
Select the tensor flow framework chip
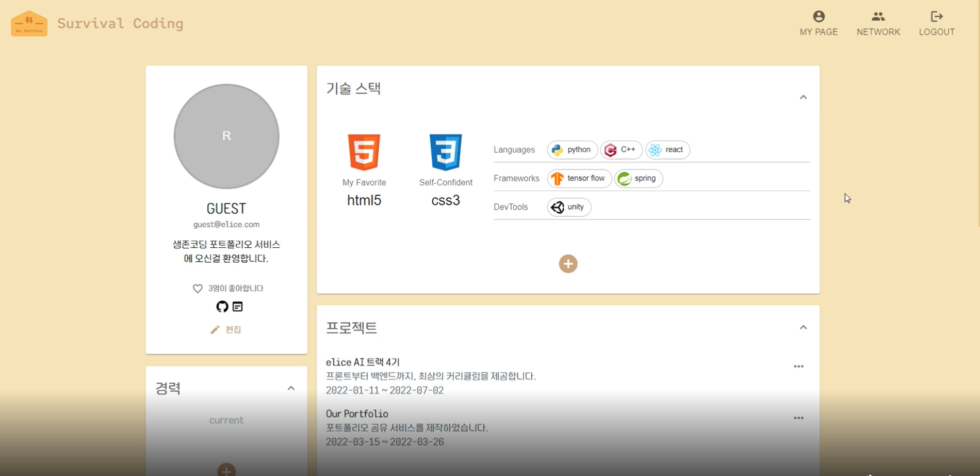tap(579, 178)
